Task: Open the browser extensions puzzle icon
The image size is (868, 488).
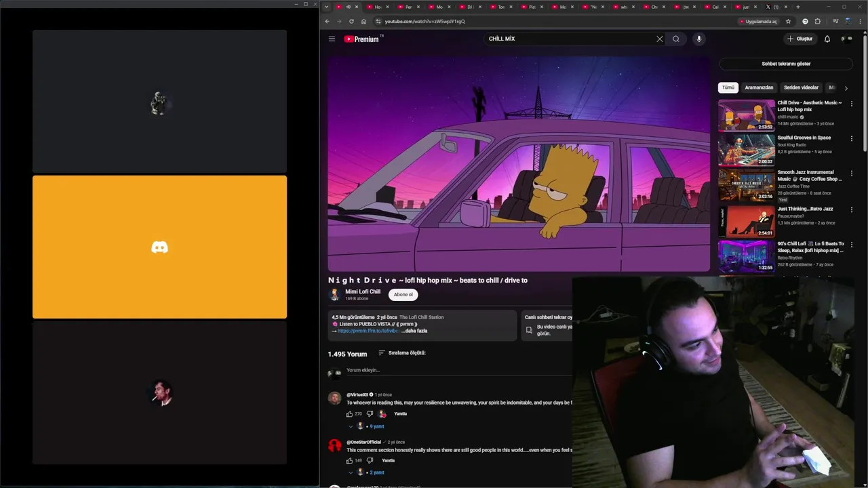Action: tap(817, 21)
